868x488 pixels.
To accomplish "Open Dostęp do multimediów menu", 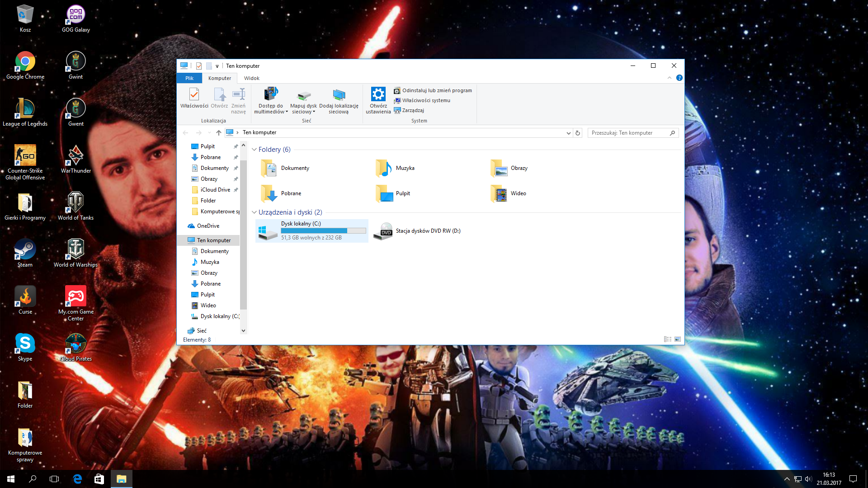I will (x=271, y=100).
